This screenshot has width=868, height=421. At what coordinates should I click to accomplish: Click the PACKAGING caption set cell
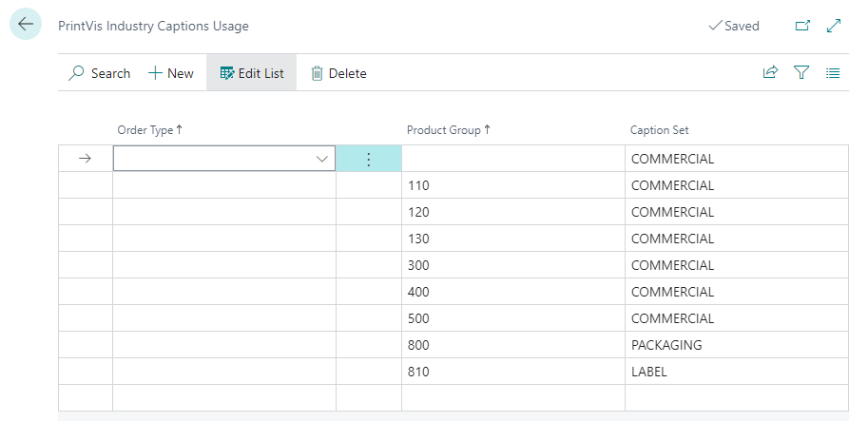pos(737,345)
